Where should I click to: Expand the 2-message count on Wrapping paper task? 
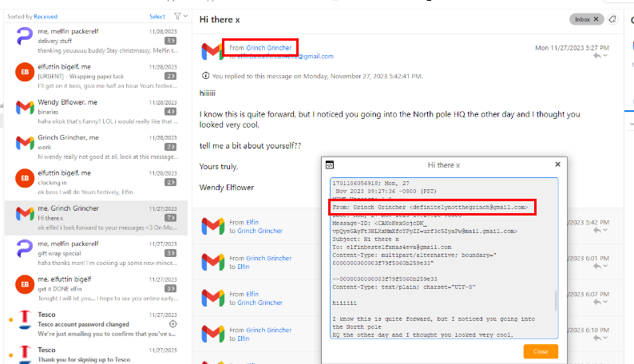170,76
